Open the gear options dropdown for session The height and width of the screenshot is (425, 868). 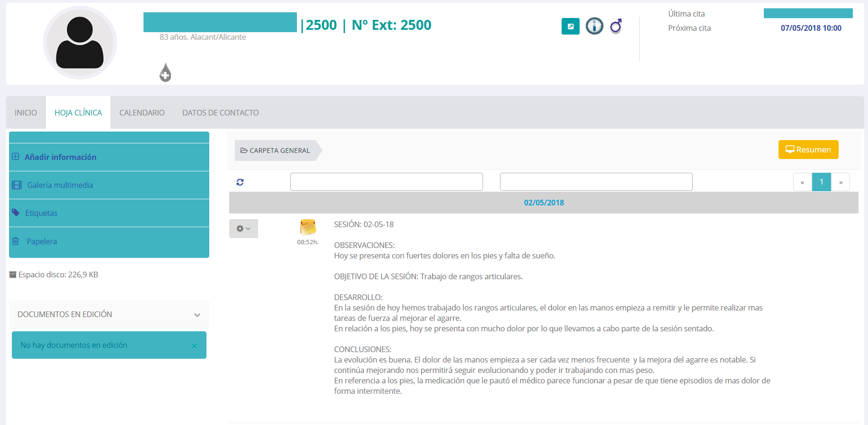coord(243,229)
